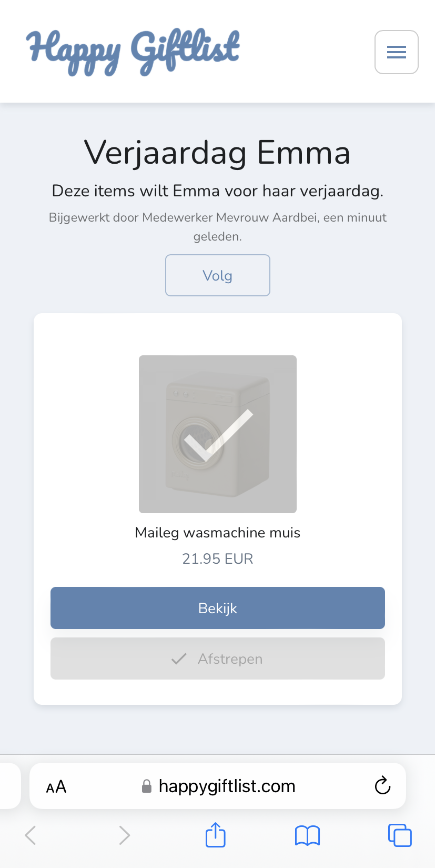Click the checkmark icon beside Afstrepen

tap(179, 659)
